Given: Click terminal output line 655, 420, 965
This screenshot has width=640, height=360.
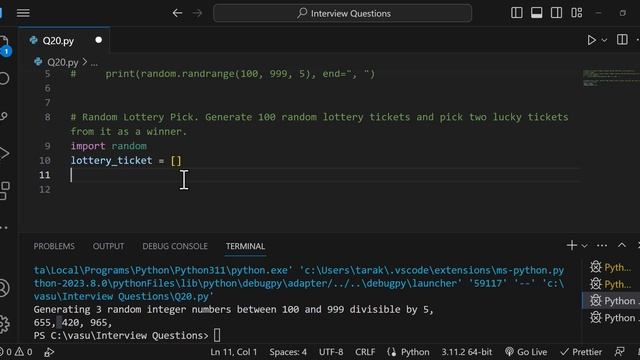Looking at the screenshot, I should [73, 322].
